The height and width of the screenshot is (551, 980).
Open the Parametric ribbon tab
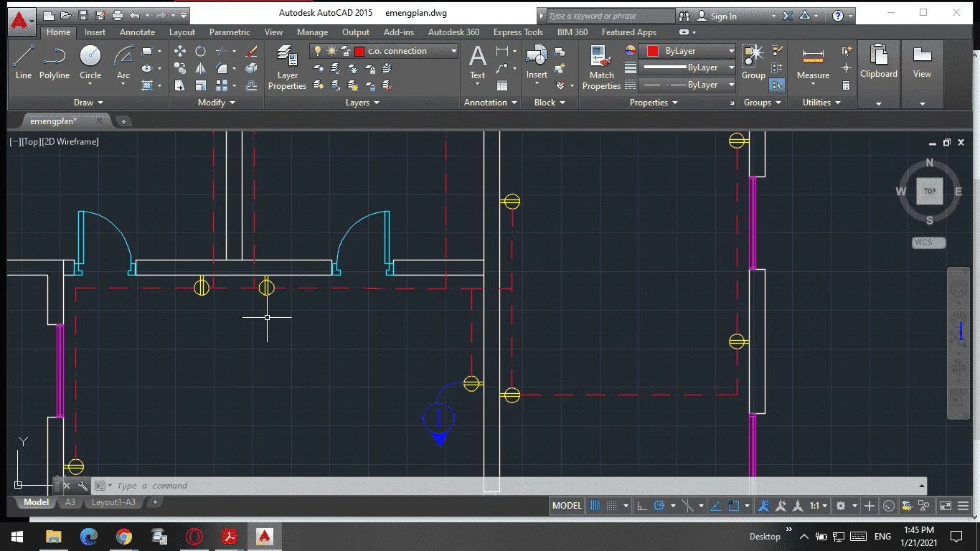[x=230, y=32]
